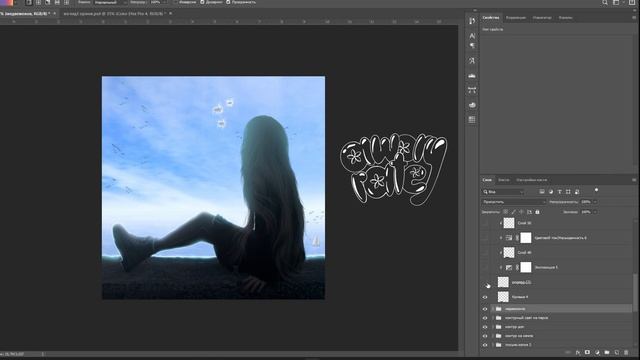The width and height of the screenshot is (640, 360).
Task: Click the Заливка 100% field
Action: tap(586, 212)
